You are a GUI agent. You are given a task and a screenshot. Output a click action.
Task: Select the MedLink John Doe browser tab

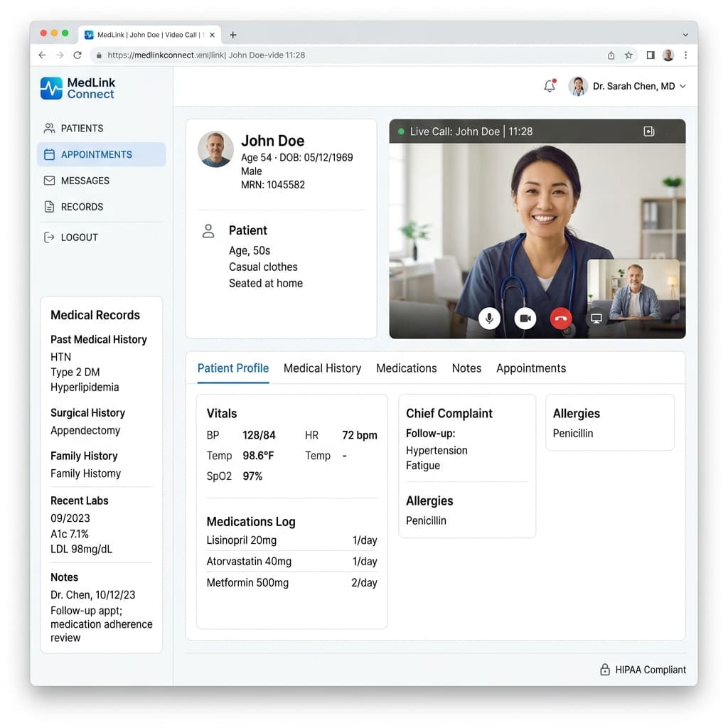click(149, 35)
